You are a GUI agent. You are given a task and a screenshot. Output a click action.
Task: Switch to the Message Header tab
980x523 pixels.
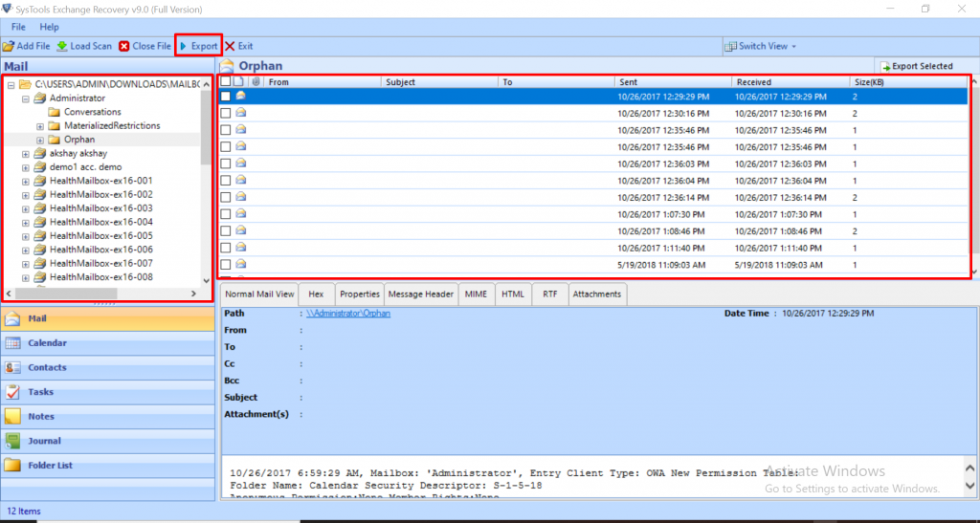tap(421, 294)
